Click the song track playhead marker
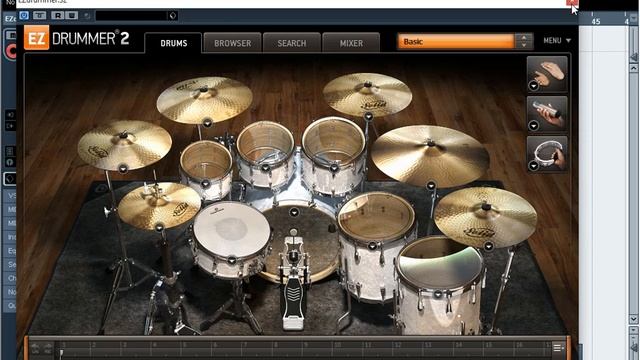 [x=62, y=353]
